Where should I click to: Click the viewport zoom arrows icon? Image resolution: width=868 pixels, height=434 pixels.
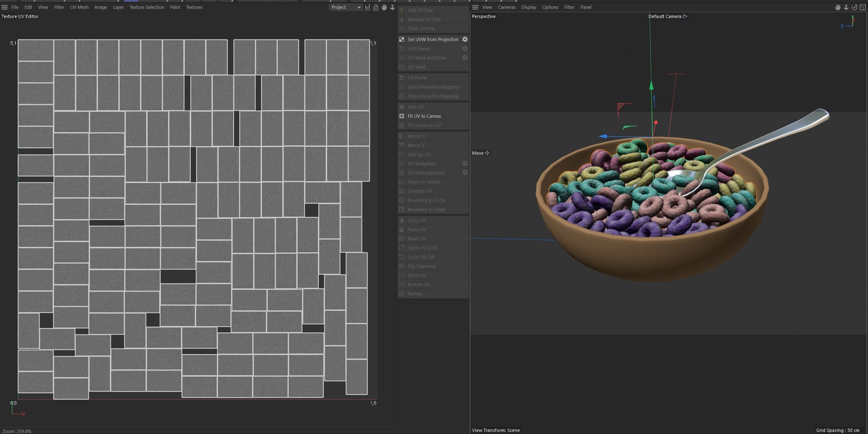[x=846, y=7]
